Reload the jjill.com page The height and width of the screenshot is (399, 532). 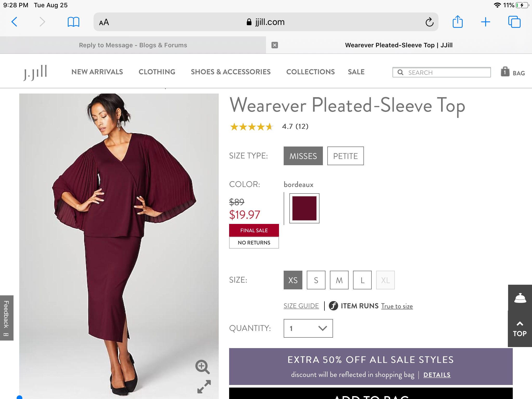point(429,22)
